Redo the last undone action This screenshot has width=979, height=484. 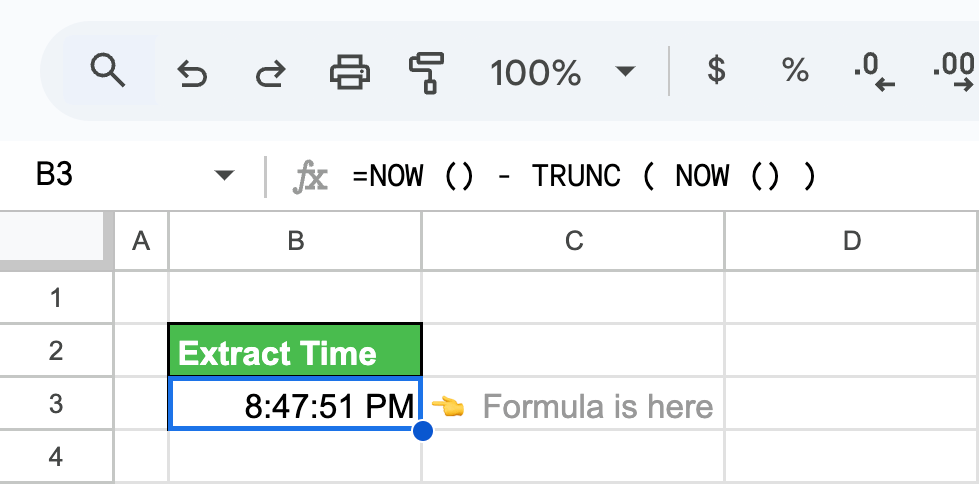point(270,72)
